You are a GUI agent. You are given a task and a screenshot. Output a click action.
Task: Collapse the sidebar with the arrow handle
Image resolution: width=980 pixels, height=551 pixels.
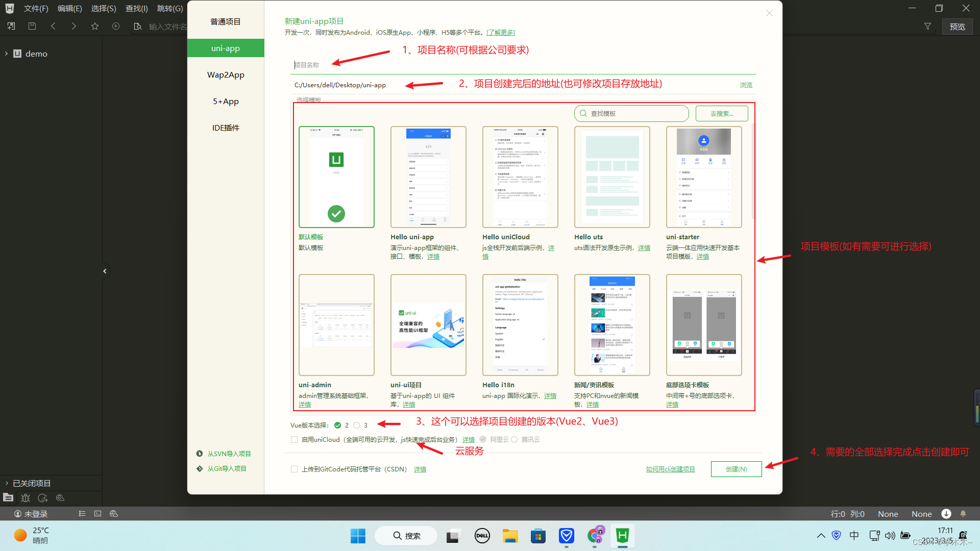click(105, 271)
